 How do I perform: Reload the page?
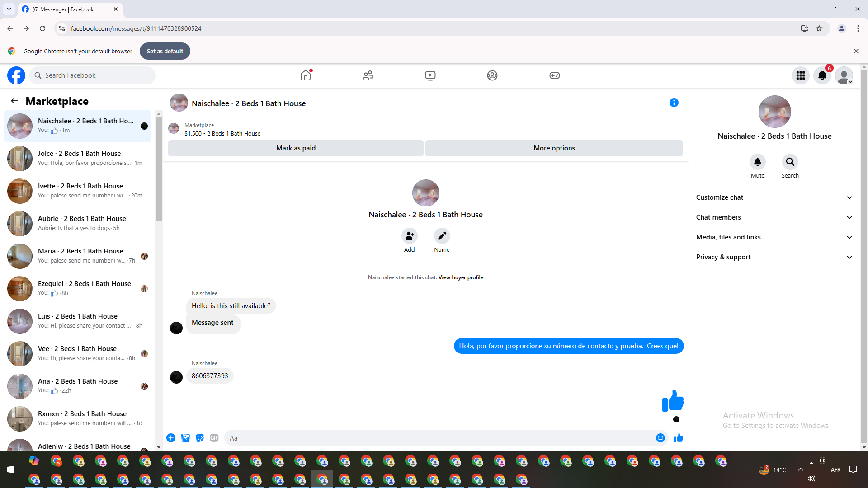coord(42,28)
